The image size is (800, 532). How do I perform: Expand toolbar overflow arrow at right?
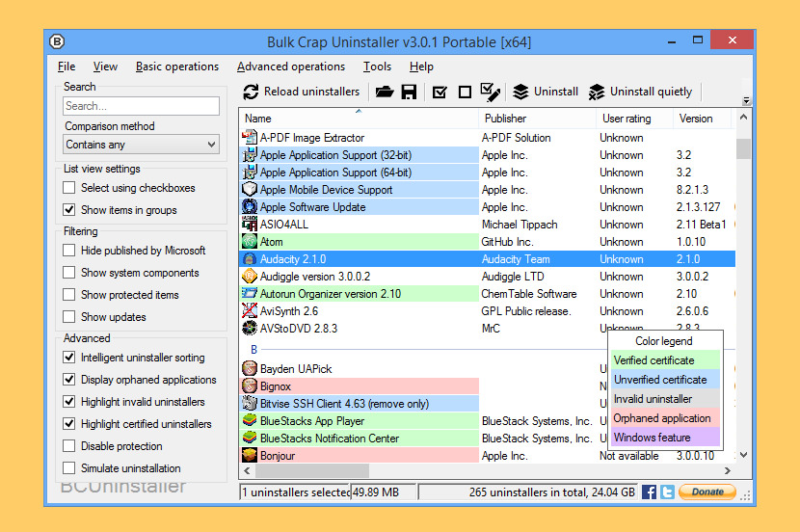point(746,100)
